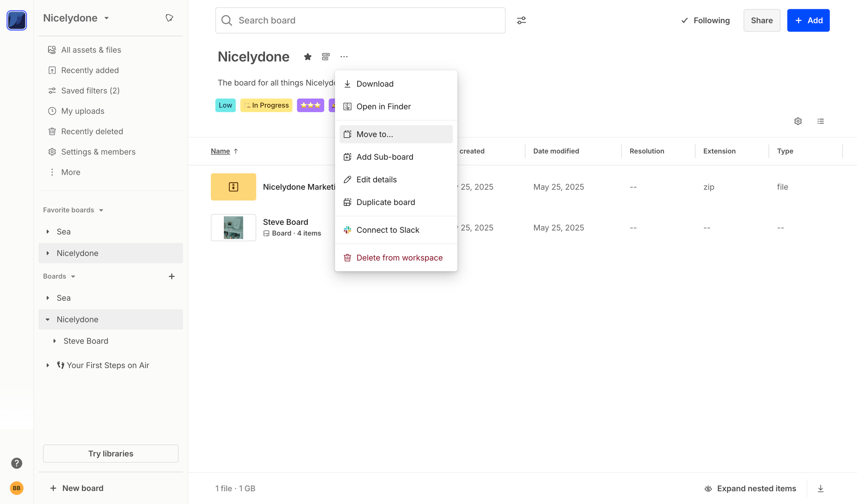Choose Connect to Slack
The height and width of the screenshot is (504, 857).
pos(396,230)
